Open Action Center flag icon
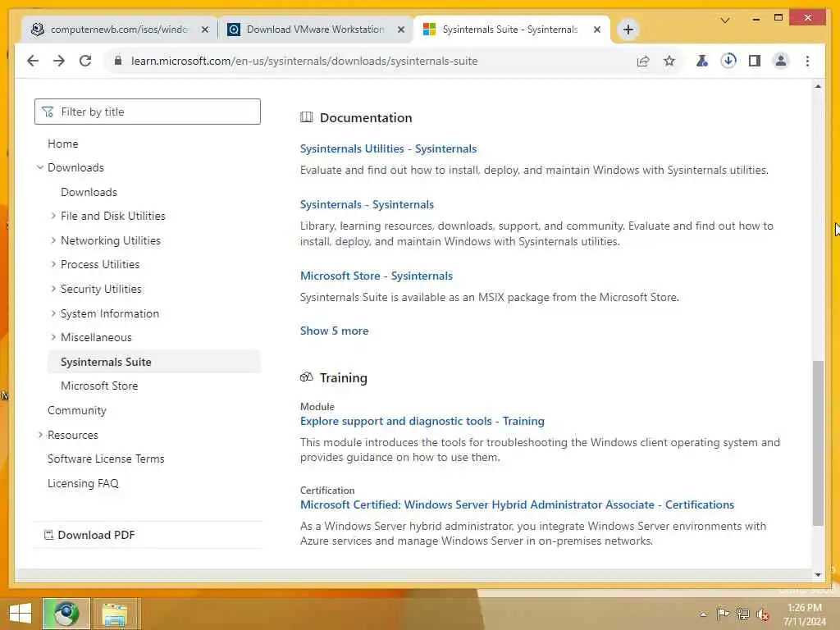Viewport: 840px width, 630px height. point(723,614)
